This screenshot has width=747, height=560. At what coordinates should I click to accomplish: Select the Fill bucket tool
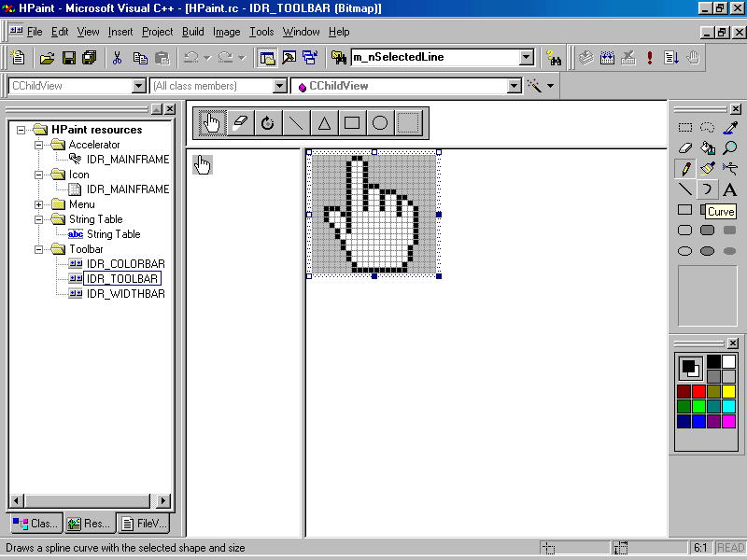point(707,148)
